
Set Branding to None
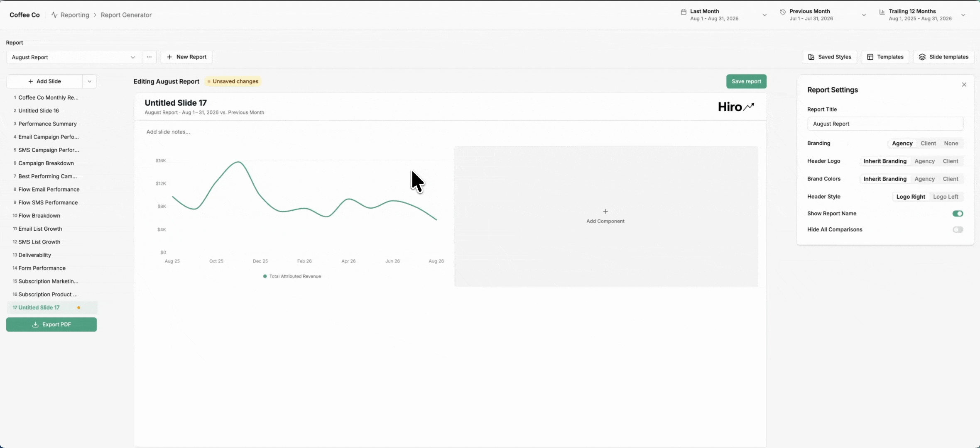951,144
